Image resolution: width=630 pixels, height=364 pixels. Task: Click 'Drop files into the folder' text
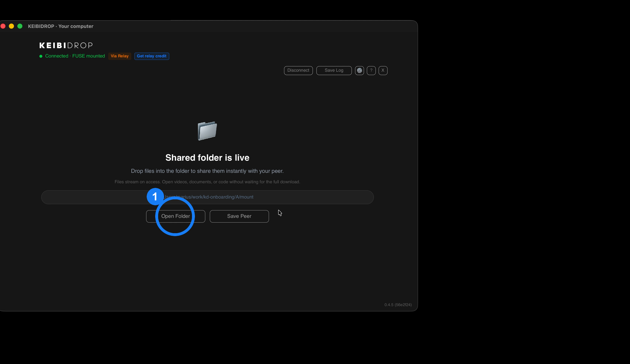pos(207,171)
